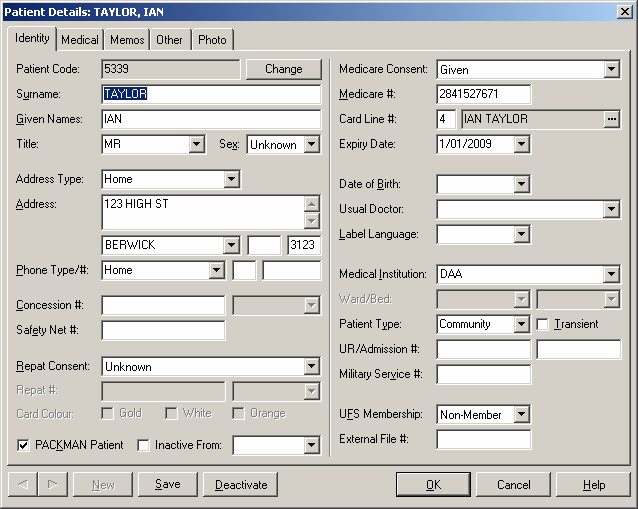The width and height of the screenshot is (638, 509).
Task: Switch to the Medical tab
Action: (80, 40)
